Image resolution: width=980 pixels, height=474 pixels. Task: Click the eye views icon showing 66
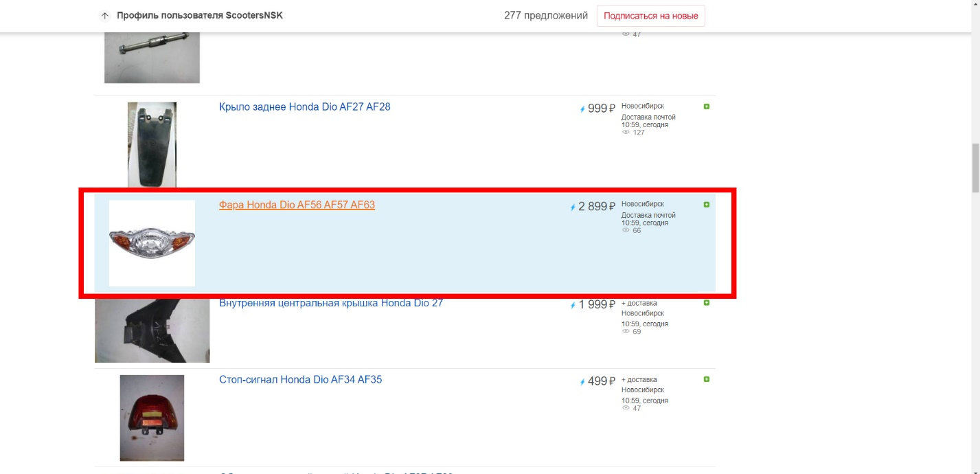click(x=626, y=231)
